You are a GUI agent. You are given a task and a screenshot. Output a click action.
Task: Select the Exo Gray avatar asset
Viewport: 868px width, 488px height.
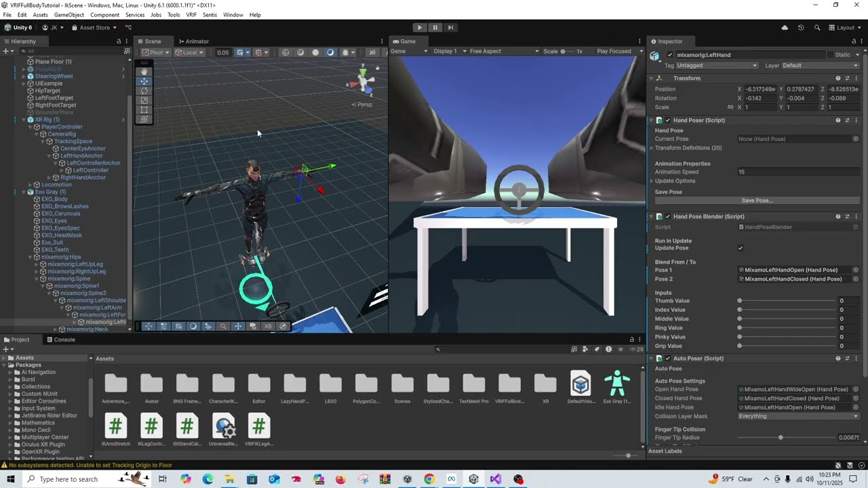pos(617,388)
